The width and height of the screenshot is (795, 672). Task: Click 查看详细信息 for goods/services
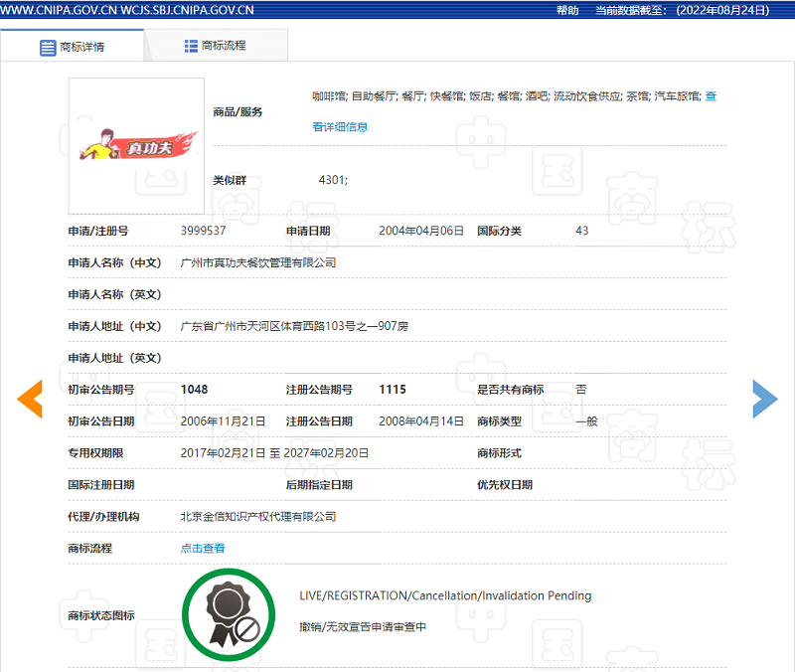click(340, 127)
